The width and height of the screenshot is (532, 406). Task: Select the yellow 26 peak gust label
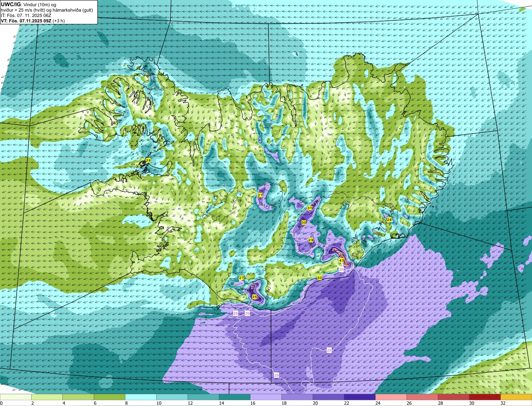tap(148, 160)
